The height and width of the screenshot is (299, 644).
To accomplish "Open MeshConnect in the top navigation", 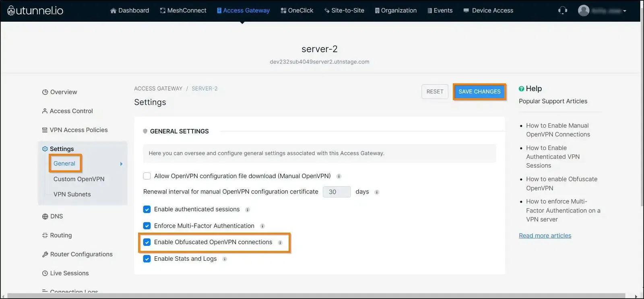I will click(x=183, y=10).
